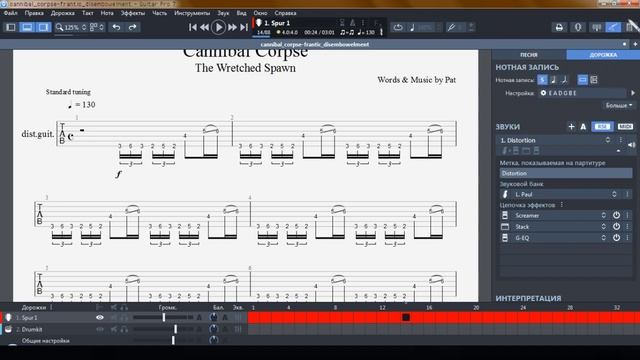
Task: Open the Больше dropdown
Action: coord(619,105)
